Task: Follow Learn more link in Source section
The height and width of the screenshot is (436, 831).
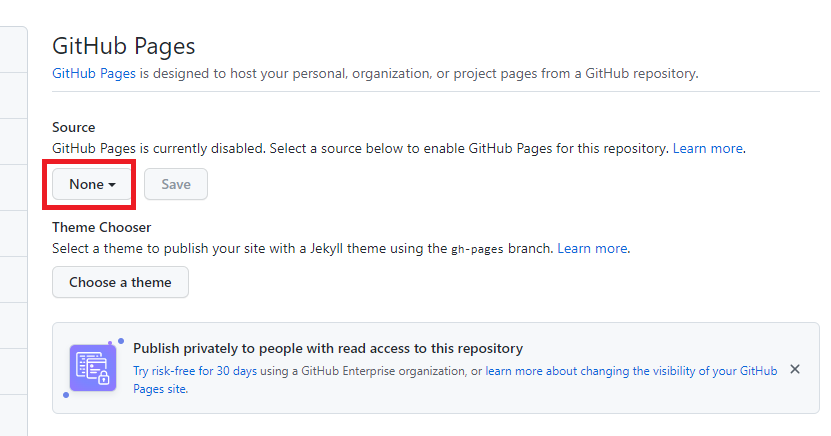Action: 707,148
